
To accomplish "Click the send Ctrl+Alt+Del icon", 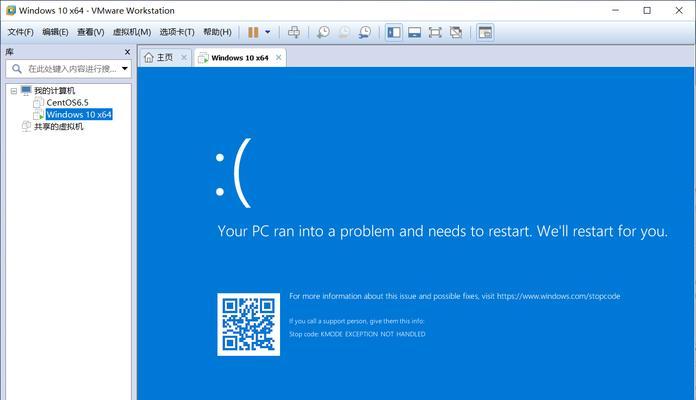I will [x=293, y=32].
